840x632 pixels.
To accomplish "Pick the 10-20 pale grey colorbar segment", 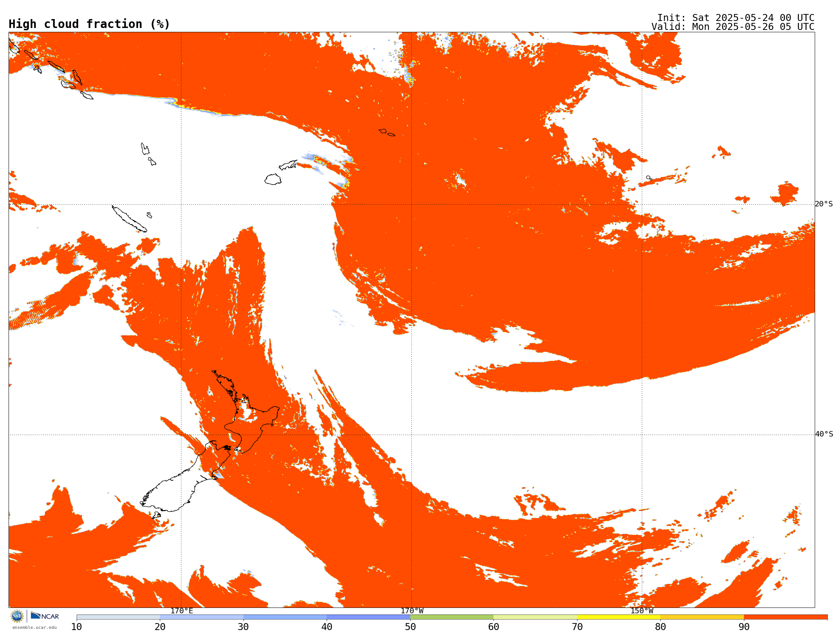I will pos(118,617).
